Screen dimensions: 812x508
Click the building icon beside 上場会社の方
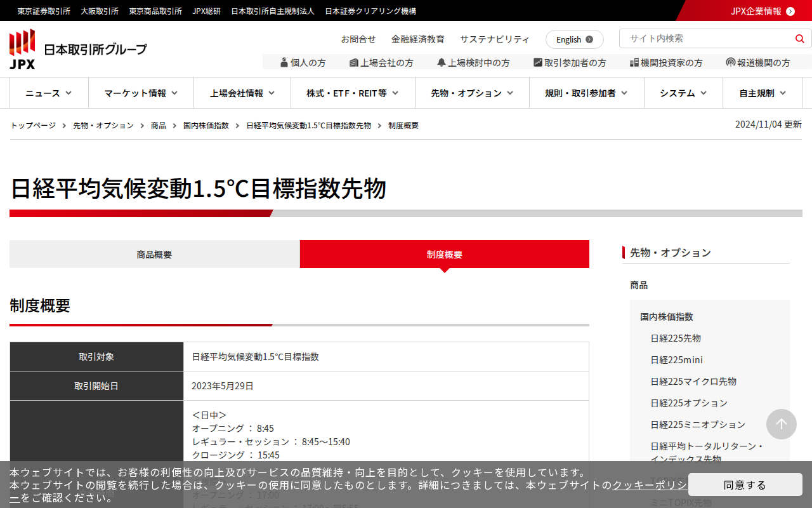pos(354,62)
